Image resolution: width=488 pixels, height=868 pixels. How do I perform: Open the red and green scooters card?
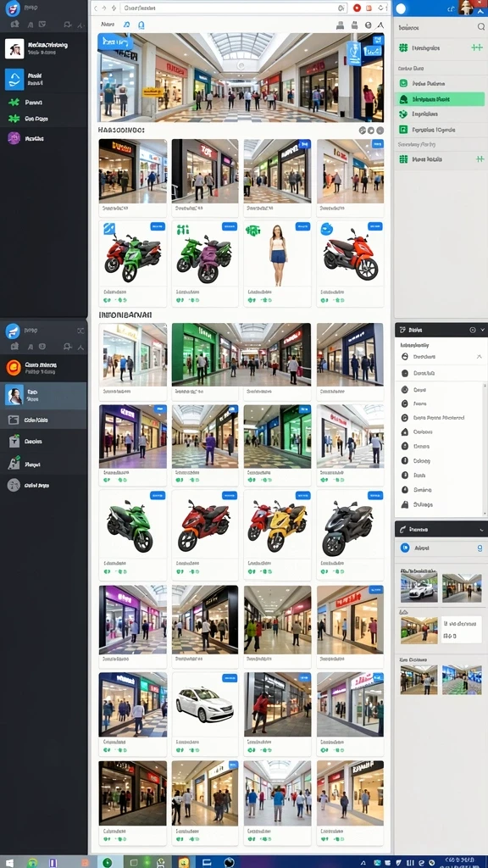point(133,264)
